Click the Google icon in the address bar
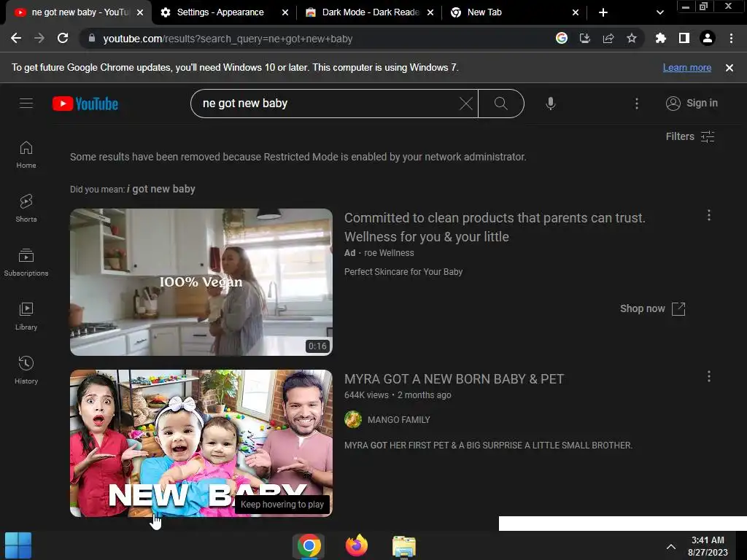This screenshot has width=747, height=560. tap(562, 38)
